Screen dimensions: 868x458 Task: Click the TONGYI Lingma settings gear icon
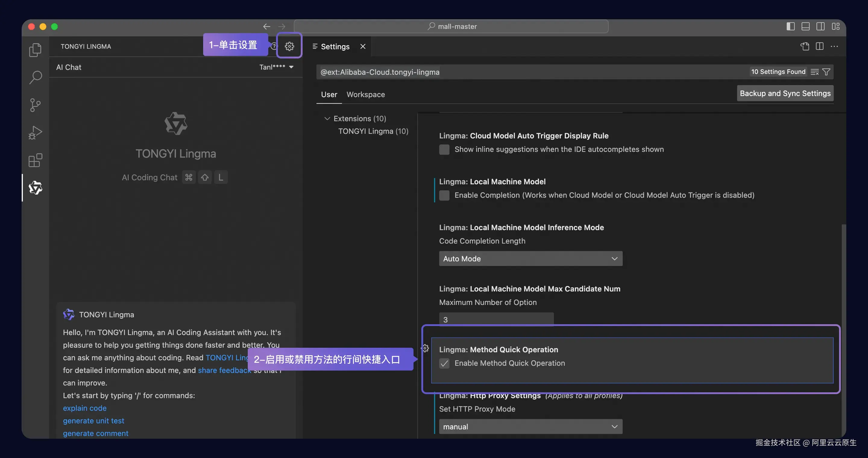point(289,46)
